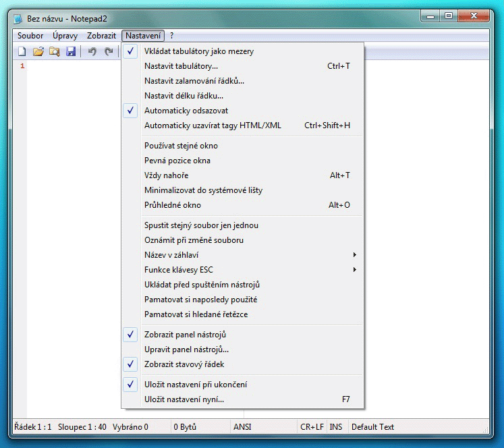Viewport: 504px width, 448px height.
Task: Click the Save floppy disk icon
Action: 71,51
